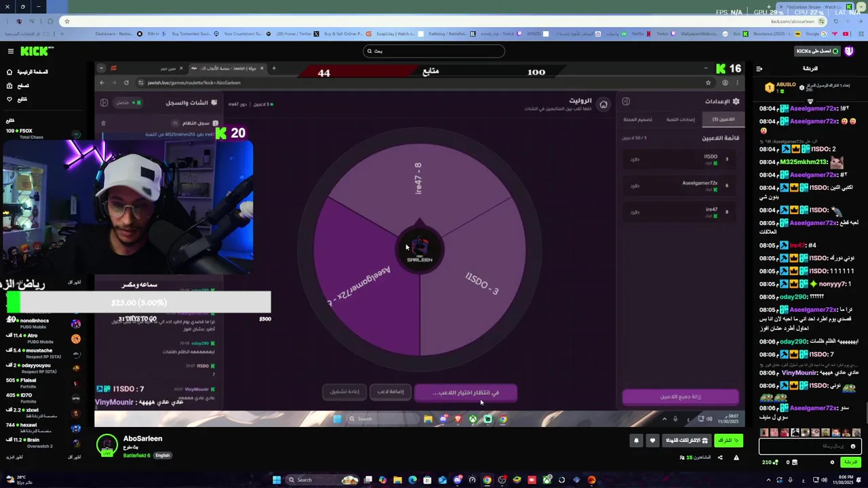Click the roulette wheel center hub
The height and width of the screenshot is (488, 868).
click(x=420, y=249)
